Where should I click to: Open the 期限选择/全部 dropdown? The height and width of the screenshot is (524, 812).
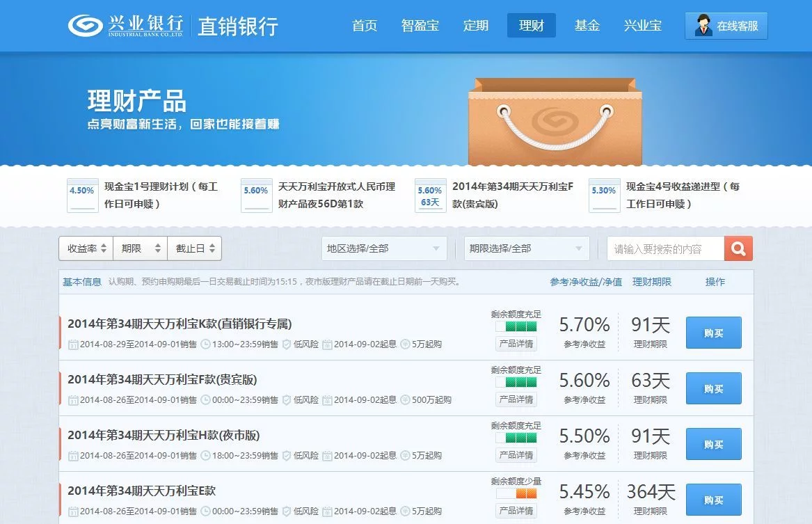click(x=527, y=248)
